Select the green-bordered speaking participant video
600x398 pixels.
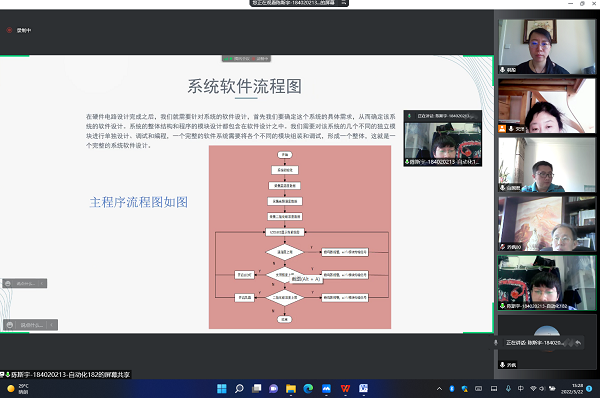[x=547, y=283]
